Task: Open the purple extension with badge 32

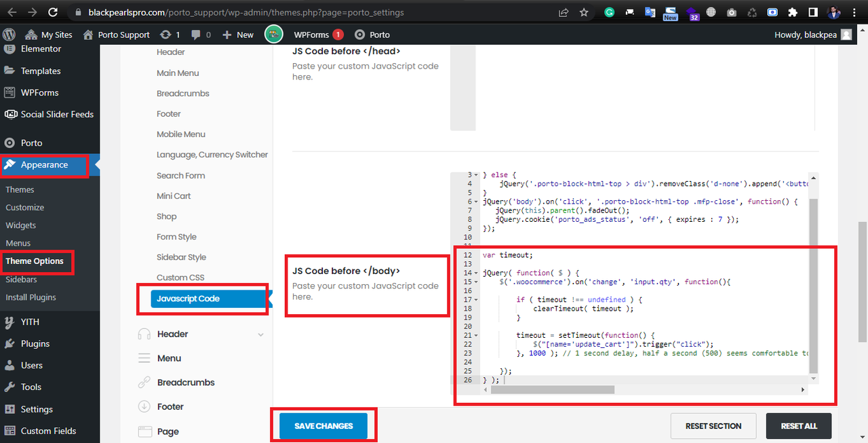Action: click(x=692, y=13)
